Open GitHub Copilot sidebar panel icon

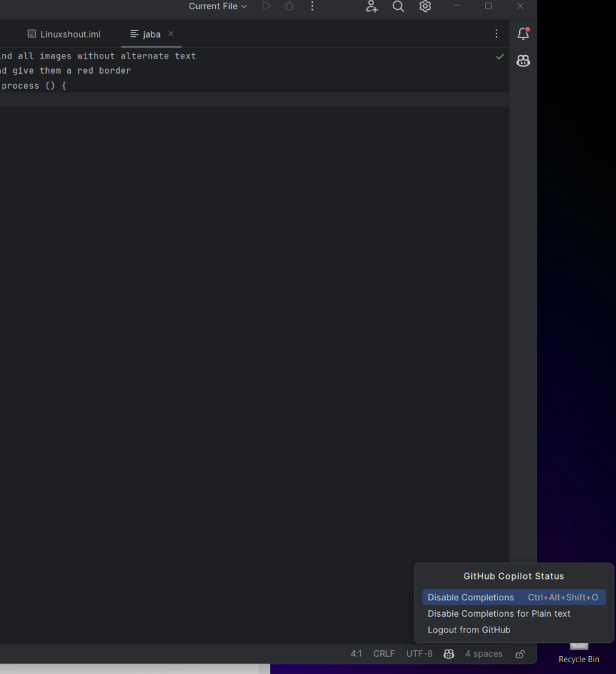pyautogui.click(x=523, y=61)
